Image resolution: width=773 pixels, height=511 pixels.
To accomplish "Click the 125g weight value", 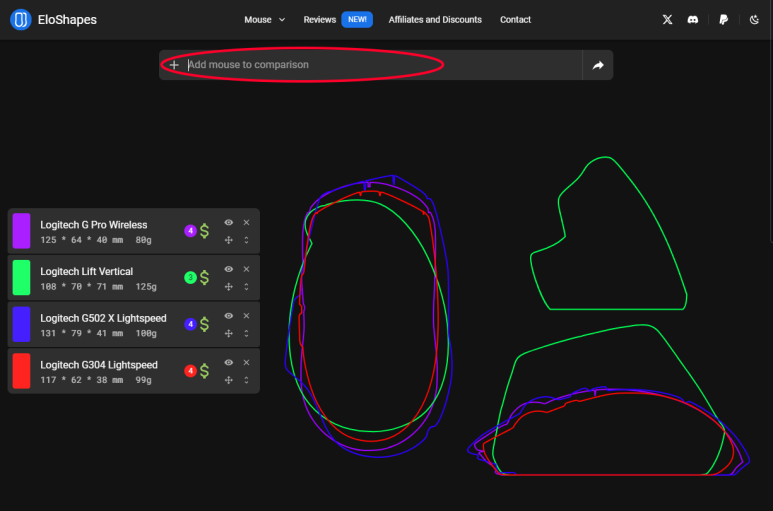I will (x=146, y=287).
